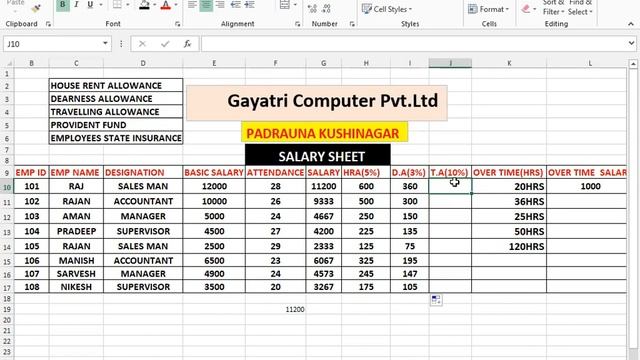This screenshot has width=640, height=360.
Task: Click the Auto Fill Options icon
Action: click(436, 300)
